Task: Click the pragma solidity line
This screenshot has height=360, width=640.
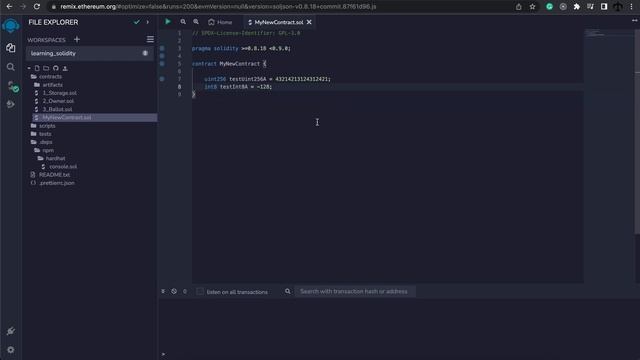Action: 241,48
